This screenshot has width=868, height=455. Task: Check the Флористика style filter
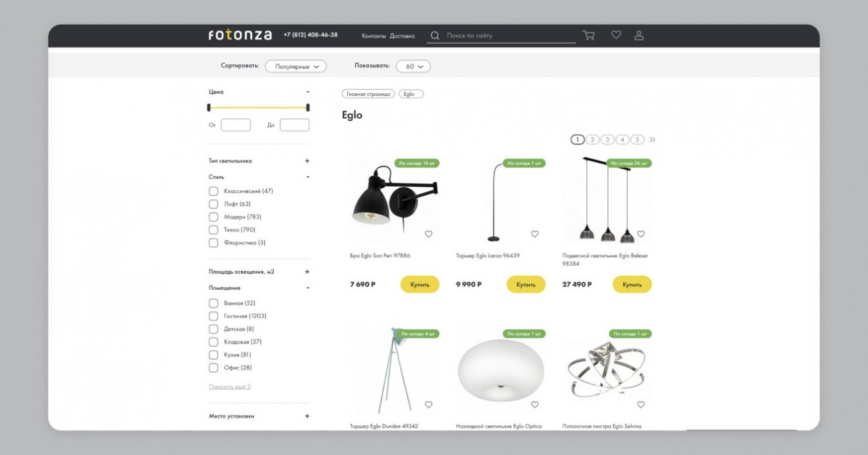pos(213,243)
